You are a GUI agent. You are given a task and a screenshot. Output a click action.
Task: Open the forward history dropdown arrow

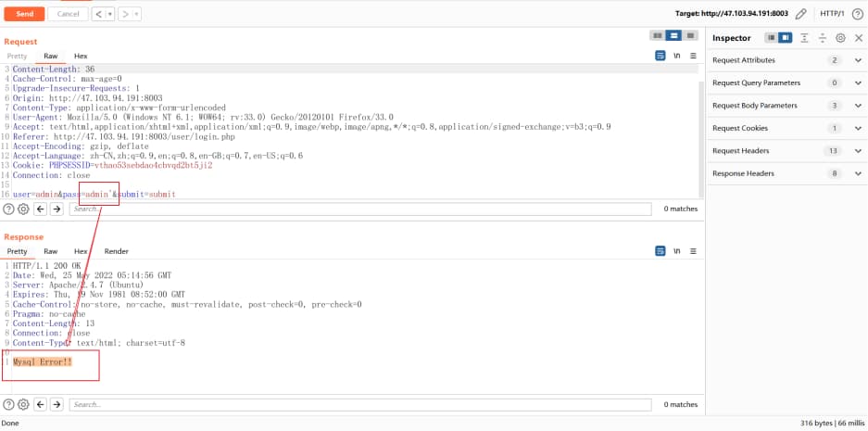coord(137,14)
